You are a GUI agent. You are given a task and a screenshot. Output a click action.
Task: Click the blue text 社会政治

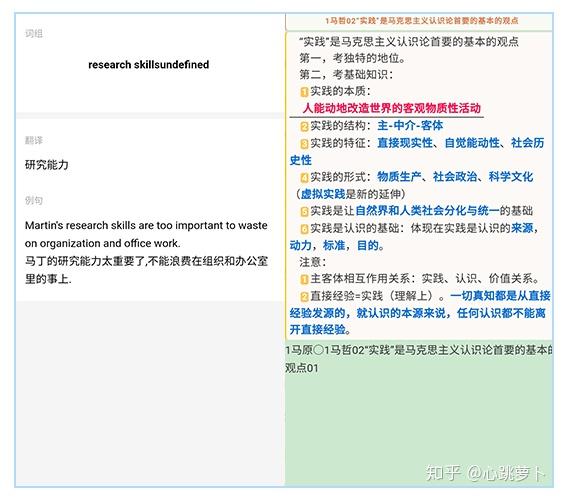click(455, 176)
